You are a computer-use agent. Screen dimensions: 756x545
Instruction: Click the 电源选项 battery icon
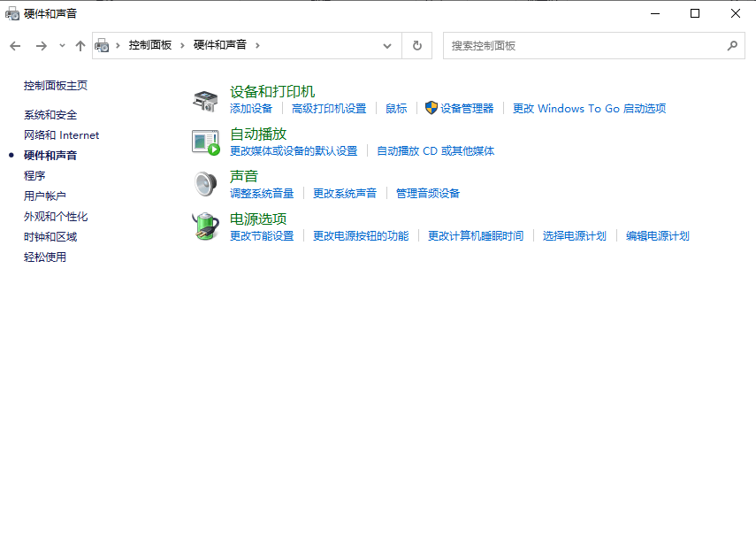(x=204, y=226)
